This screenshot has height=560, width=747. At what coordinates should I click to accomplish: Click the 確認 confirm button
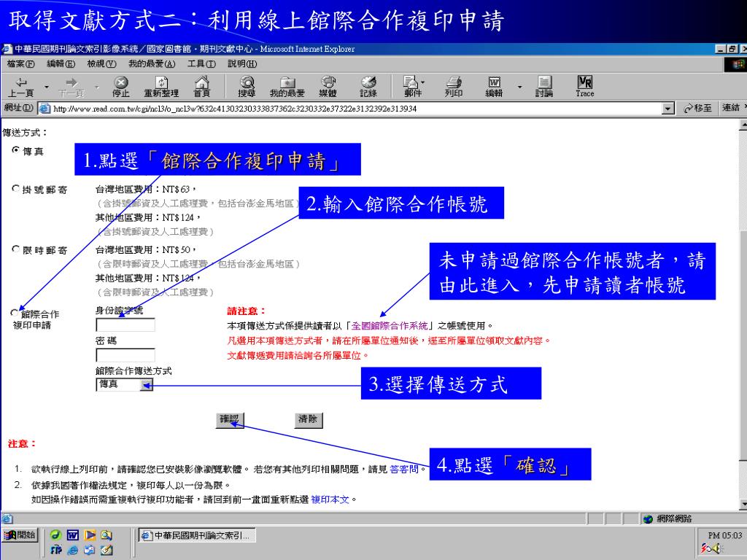(x=230, y=419)
